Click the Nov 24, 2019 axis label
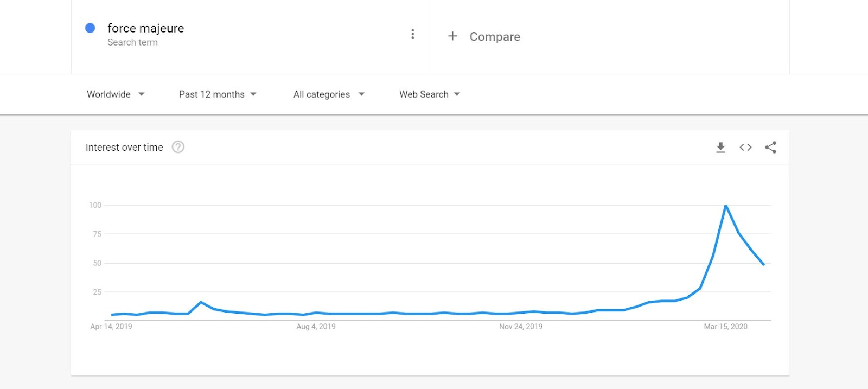868x389 pixels. [521, 327]
